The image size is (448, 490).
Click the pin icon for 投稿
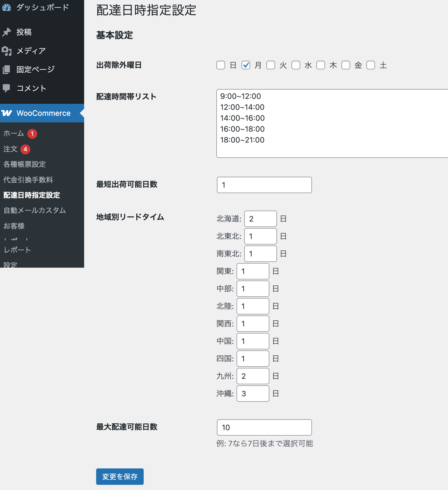pos(7,32)
